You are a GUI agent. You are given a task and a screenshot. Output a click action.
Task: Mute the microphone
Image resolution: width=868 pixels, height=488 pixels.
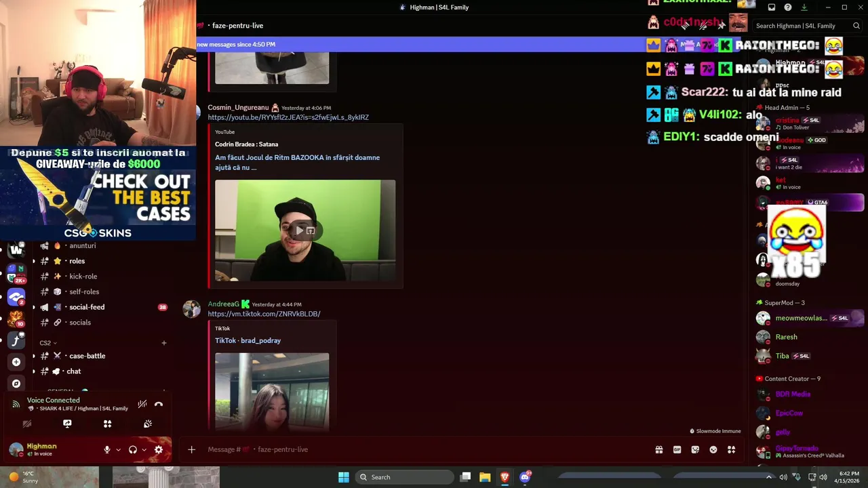(106, 449)
